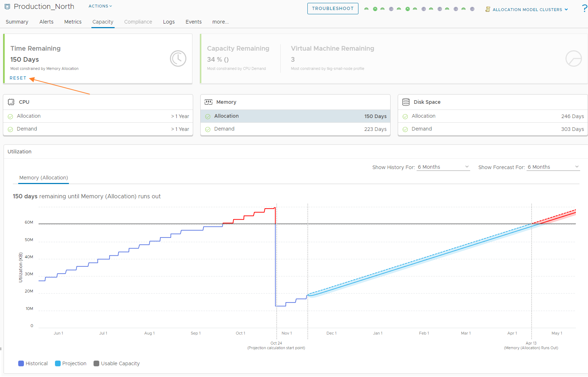Screen dimensions: 588x377
Task: Open the Actions dropdown menu
Action: [x=100, y=6]
